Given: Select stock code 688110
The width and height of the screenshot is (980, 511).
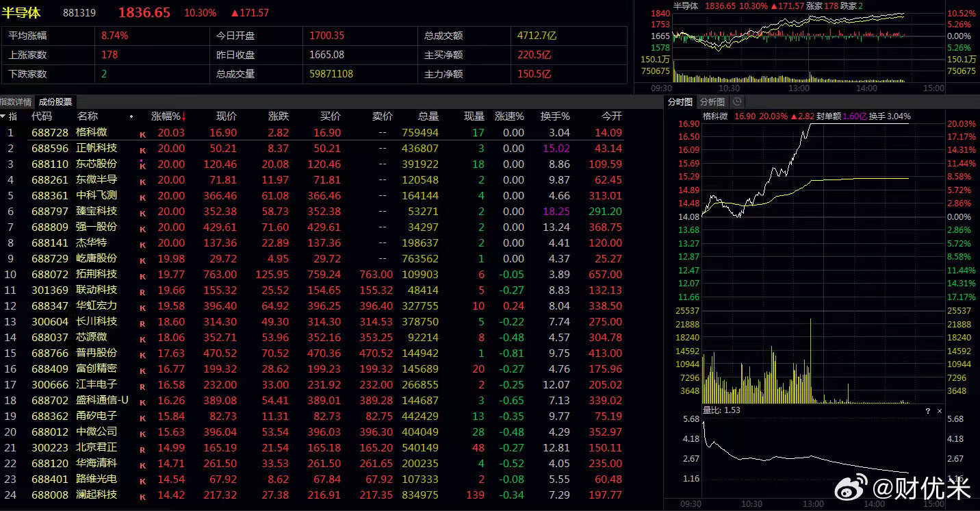Looking at the screenshot, I should pos(50,164).
